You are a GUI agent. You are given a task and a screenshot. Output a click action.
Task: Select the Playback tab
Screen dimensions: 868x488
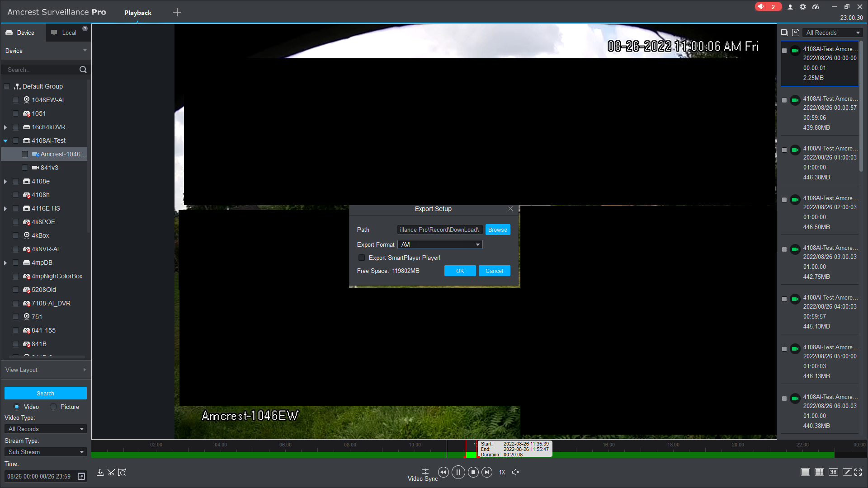point(138,13)
